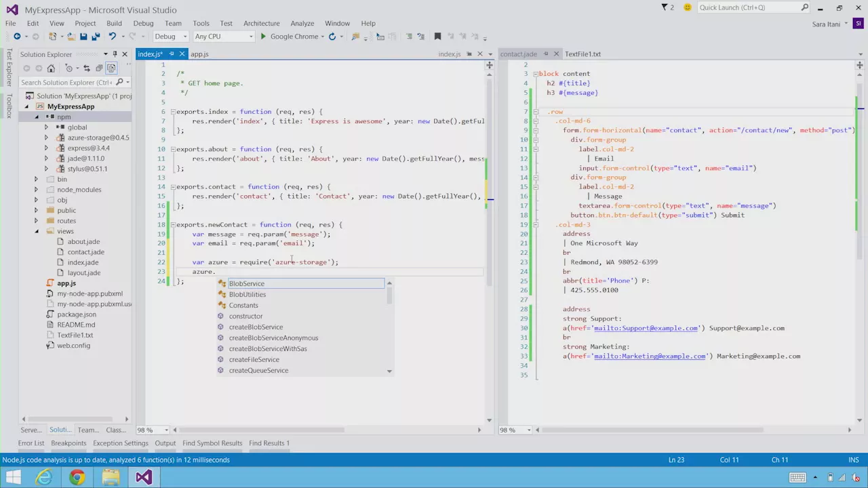This screenshot has height=488, width=868.
Task: Click Google Chrome in the taskbar
Action: coord(77,478)
